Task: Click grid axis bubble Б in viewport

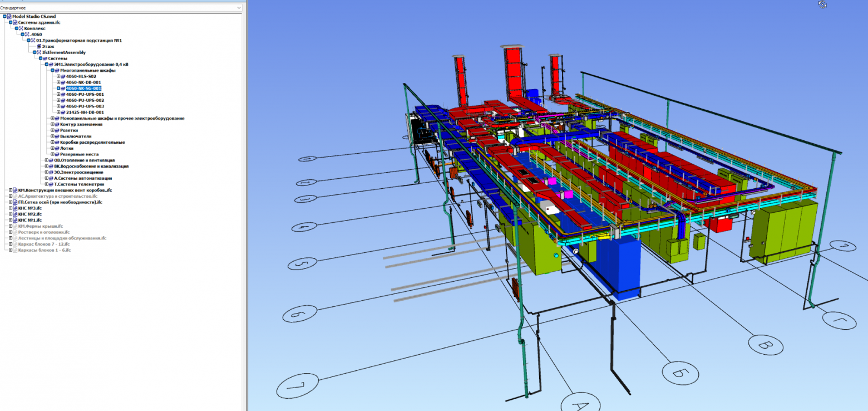Action: 679,373
